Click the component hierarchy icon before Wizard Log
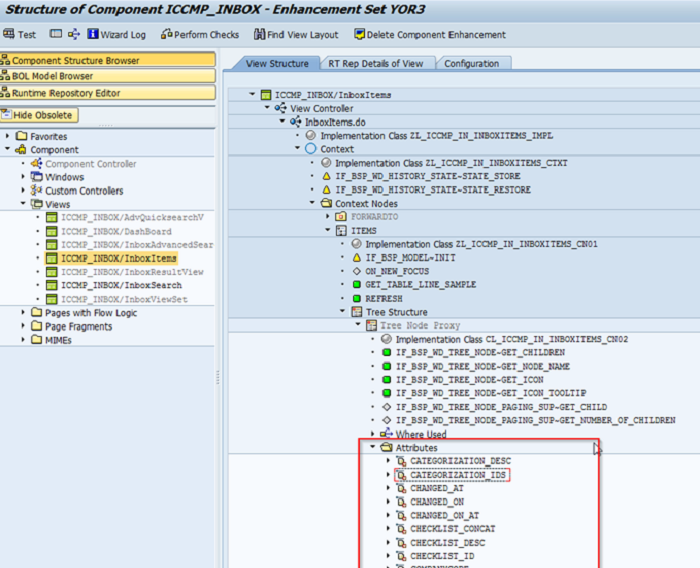 tap(74, 34)
